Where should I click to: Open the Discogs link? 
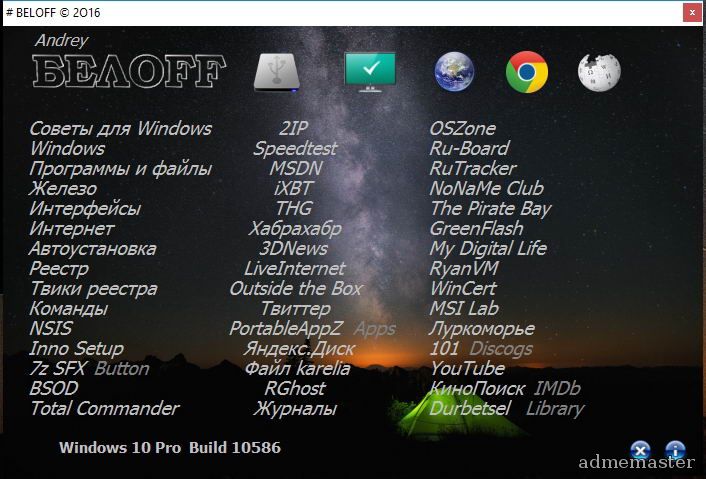click(501, 348)
